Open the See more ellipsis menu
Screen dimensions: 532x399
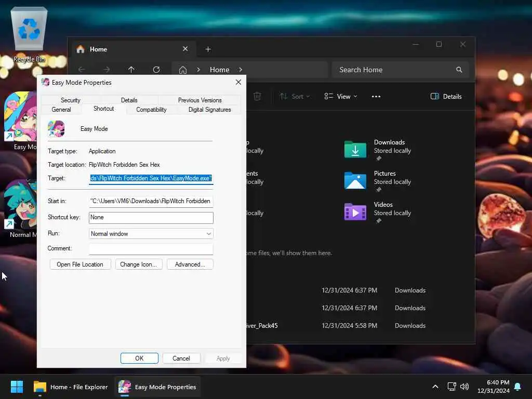pos(376,96)
